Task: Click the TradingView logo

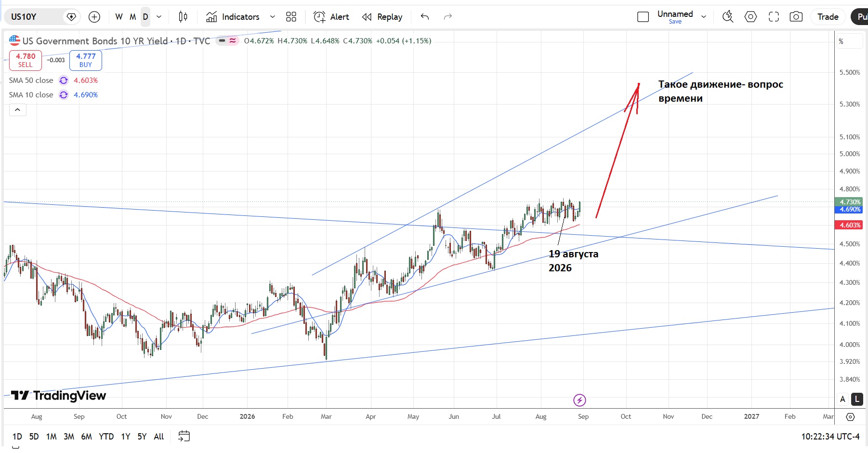Action: [x=59, y=396]
